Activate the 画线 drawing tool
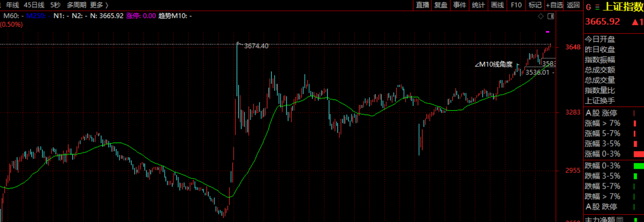This screenshot has width=644, height=222. pyautogui.click(x=497, y=5)
